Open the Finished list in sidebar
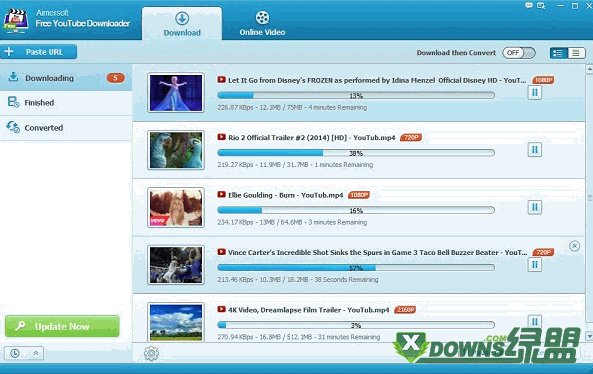 pyautogui.click(x=66, y=103)
